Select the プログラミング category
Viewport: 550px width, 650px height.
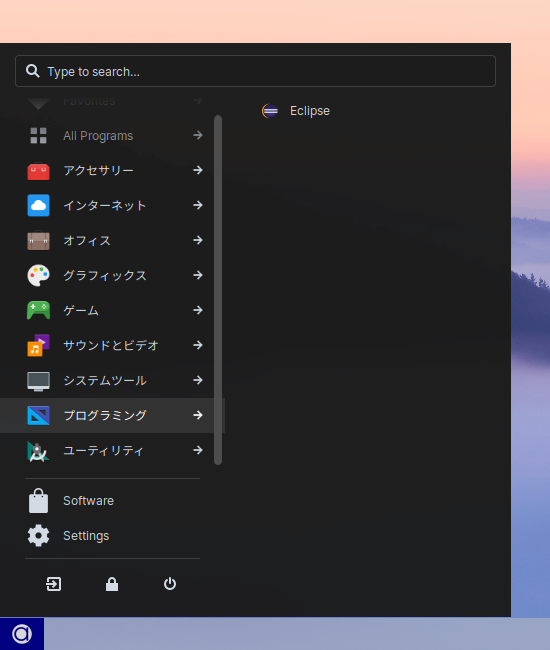pyautogui.click(x=112, y=416)
